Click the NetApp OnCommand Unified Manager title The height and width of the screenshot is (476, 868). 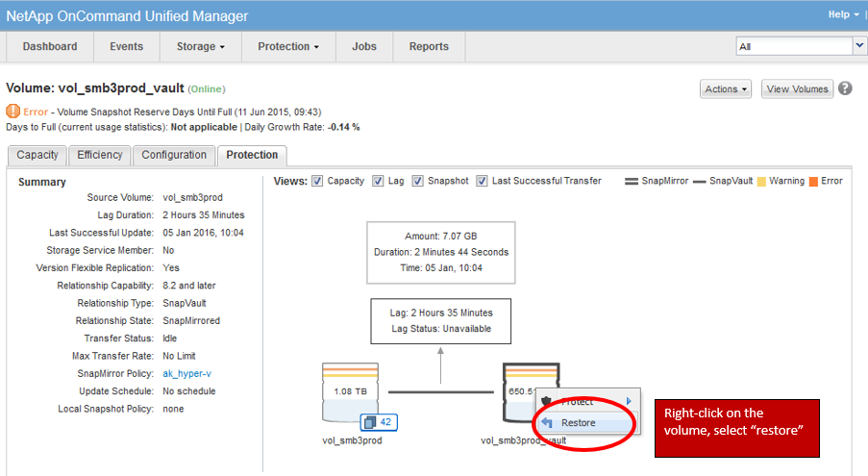pos(127,16)
